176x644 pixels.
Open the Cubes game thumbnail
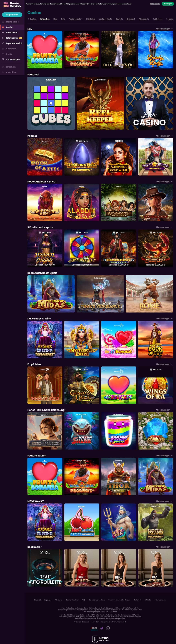[x=51, y=103]
